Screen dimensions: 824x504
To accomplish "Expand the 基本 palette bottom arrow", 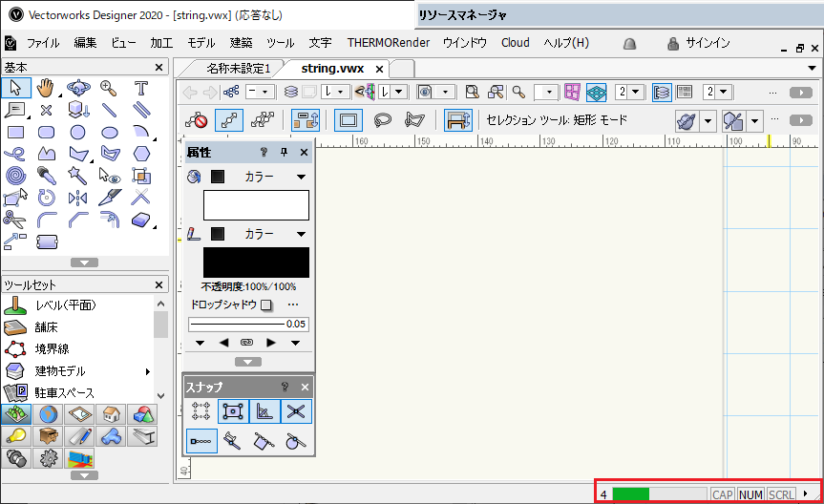I will (85, 262).
